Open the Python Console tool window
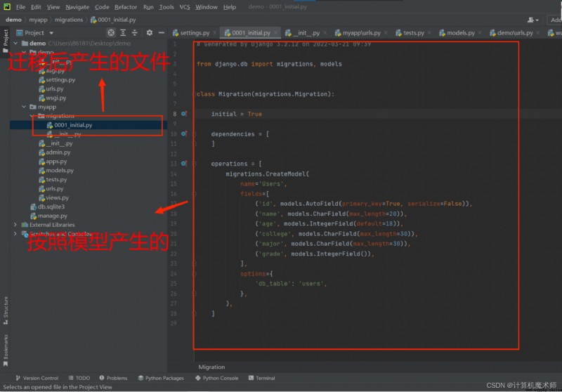Screen dimensions: 562x392 coord(217,378)
